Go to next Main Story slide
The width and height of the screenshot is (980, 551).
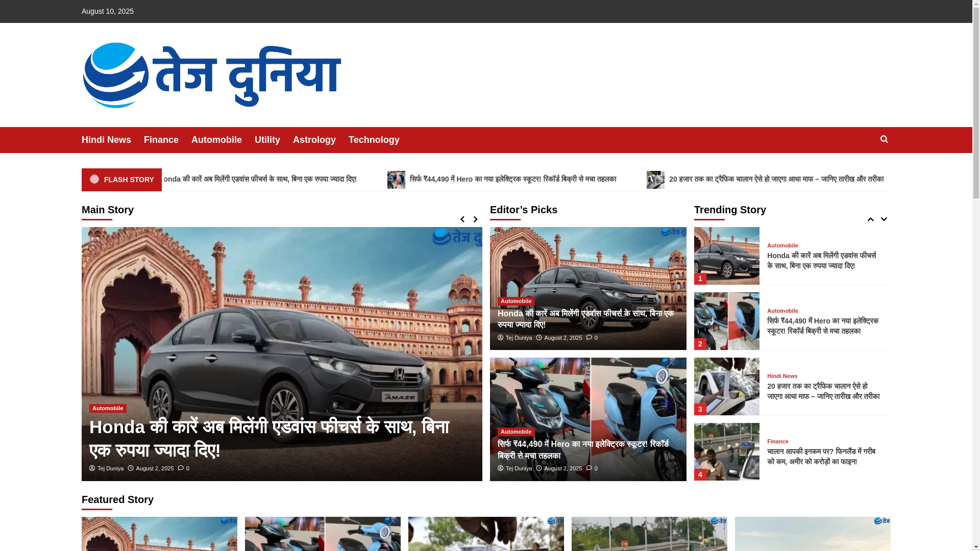[475, 219]
